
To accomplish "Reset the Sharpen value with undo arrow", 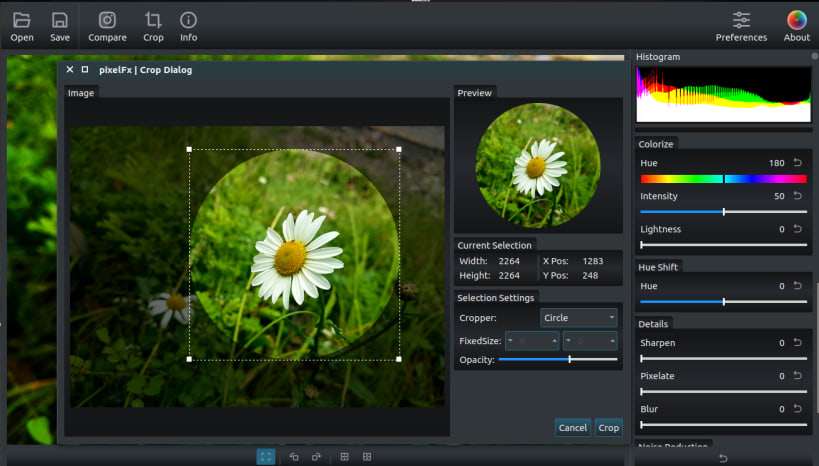I will (x=797, y=343).
